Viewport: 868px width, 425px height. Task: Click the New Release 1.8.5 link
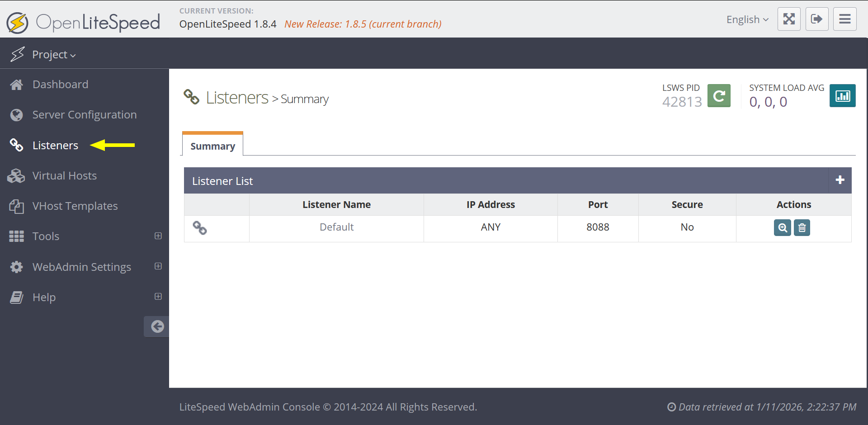363,24
